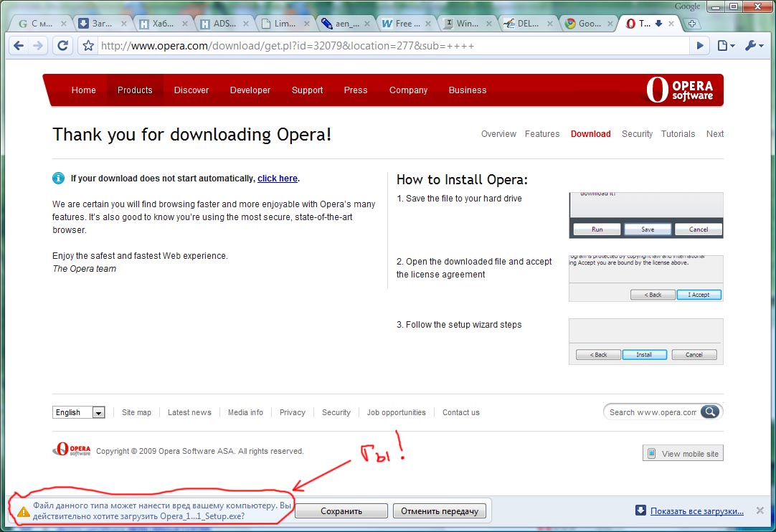Open the Support menu item

[308, 90]
